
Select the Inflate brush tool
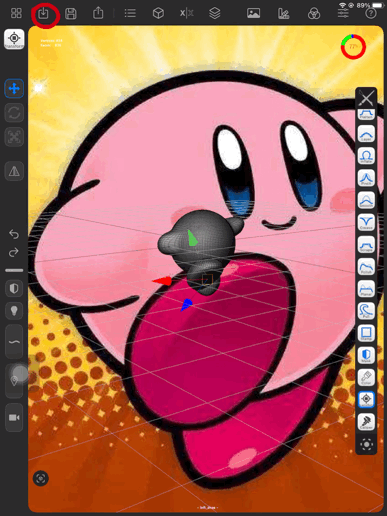366,156
